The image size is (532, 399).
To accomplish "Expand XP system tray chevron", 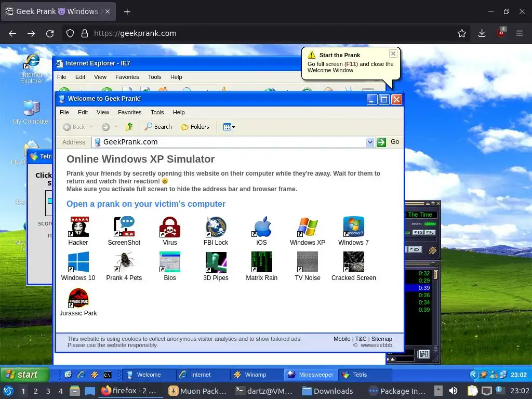I will [x=473, y=375].
